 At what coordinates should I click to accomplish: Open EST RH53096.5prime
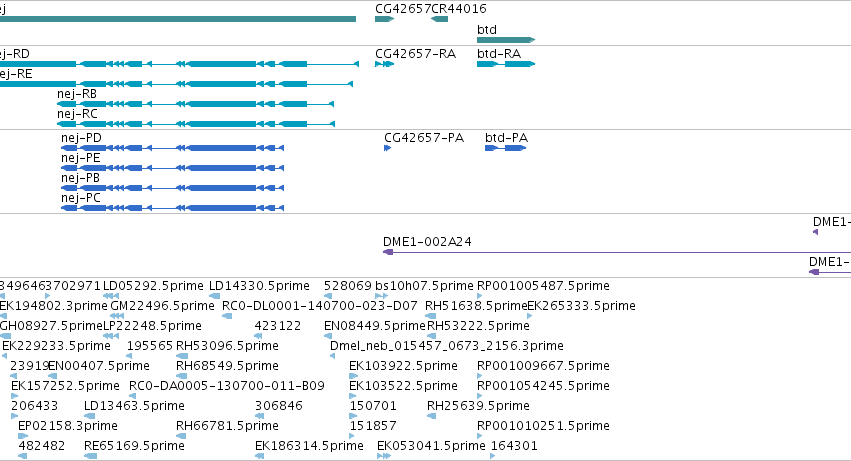(227, 346)
